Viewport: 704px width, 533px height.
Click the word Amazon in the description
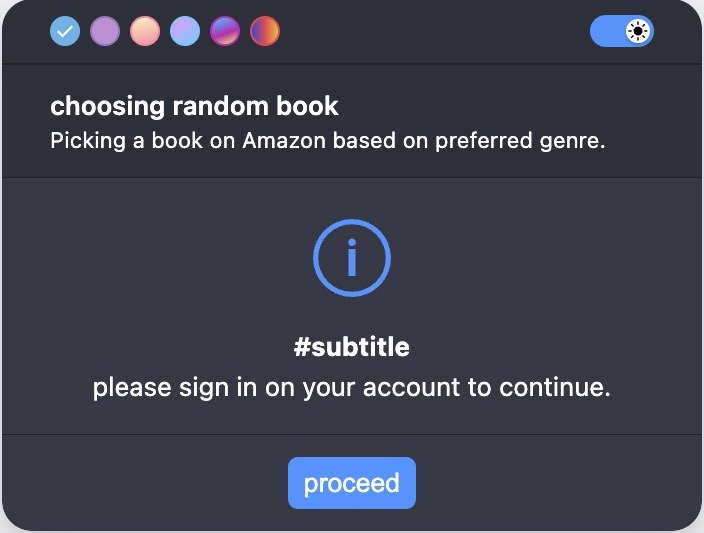(x=284, y=141)
